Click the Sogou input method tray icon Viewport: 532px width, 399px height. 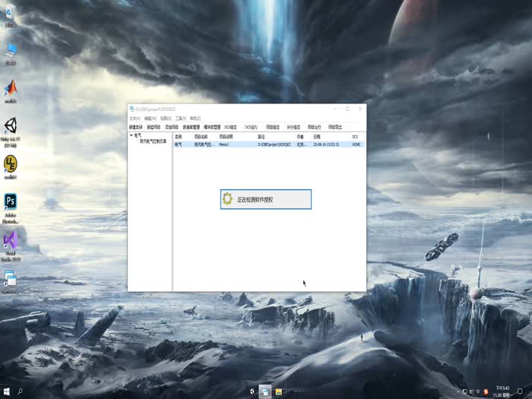pos(487,392)
